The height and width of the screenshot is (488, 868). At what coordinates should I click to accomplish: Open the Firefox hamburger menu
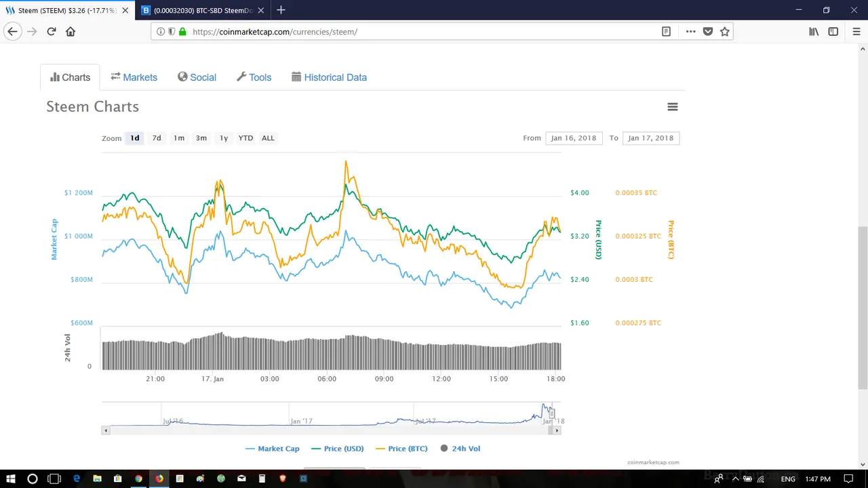coord(856,31)
